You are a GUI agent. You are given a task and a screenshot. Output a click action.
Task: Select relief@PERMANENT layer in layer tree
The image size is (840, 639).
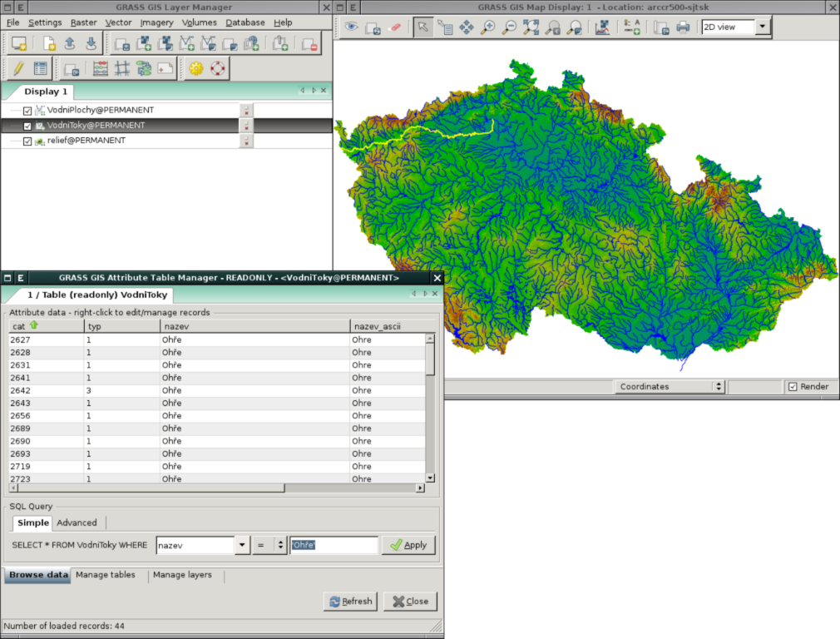click(86, 141)
